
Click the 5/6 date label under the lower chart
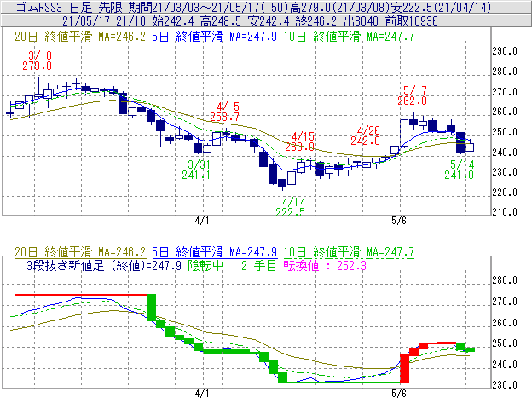tap(399, 394)
